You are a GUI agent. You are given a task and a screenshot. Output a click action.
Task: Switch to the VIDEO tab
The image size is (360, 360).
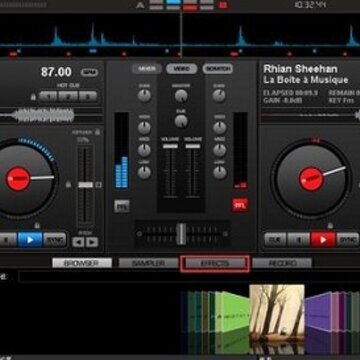182,69
